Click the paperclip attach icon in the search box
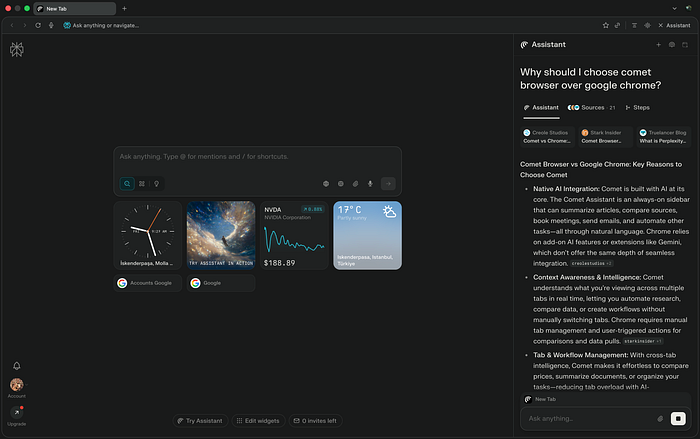This screenshot has width=700, height=439. (x=355, y=184)
